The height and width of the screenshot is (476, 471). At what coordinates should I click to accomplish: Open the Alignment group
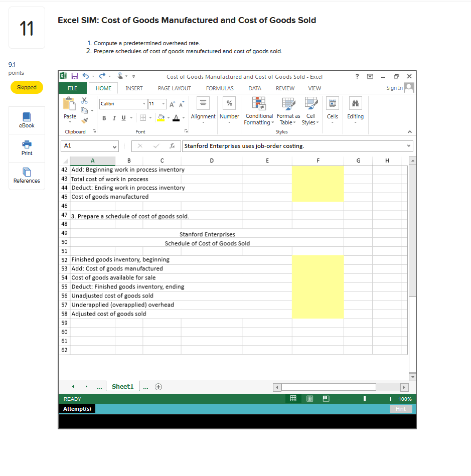pyautogui.click(x=203, y=110)
